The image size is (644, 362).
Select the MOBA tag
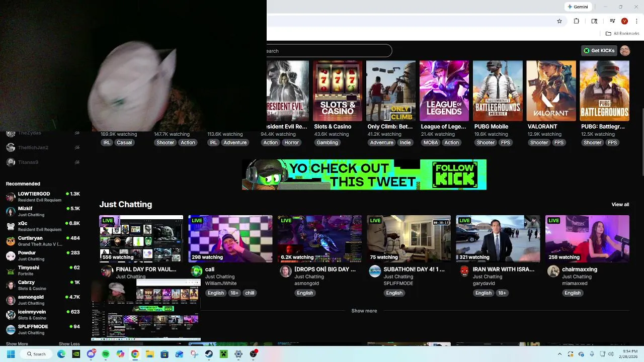pos(431,143)
